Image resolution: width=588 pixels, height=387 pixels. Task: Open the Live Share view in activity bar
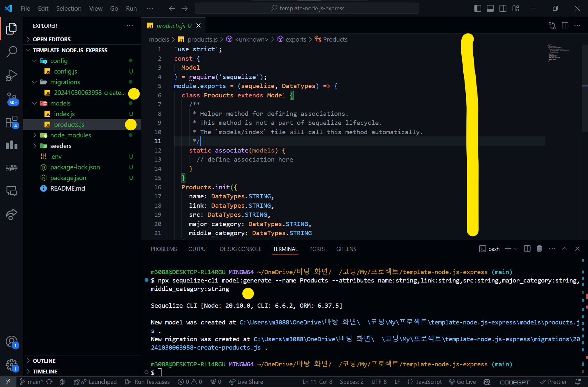tap(12, 214)
